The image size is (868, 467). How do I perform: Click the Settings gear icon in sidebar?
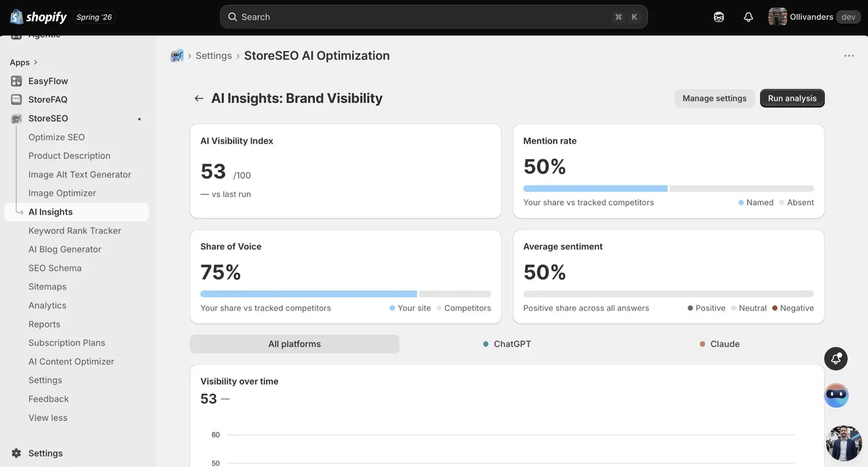pyautogui.click(x=16, y=453)
